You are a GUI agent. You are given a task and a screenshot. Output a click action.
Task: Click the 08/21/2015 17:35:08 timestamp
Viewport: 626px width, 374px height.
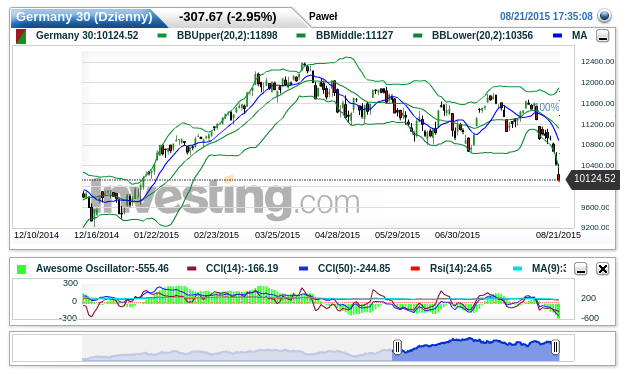(x=546, y=16)
